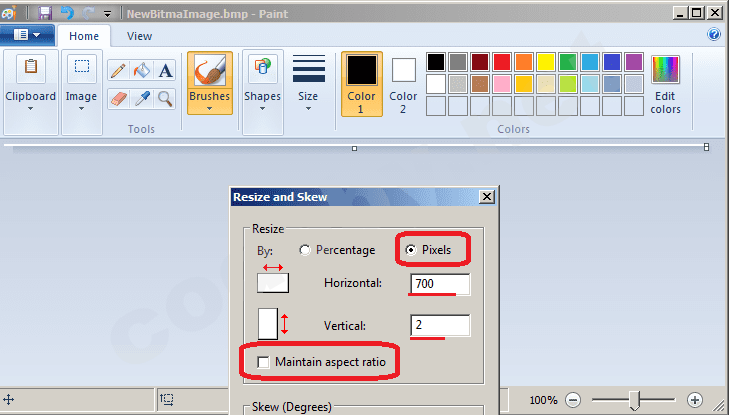Select the Fill with color bucket tool
The height and width of the screenshot is (415, 729).
pos(142,71)
